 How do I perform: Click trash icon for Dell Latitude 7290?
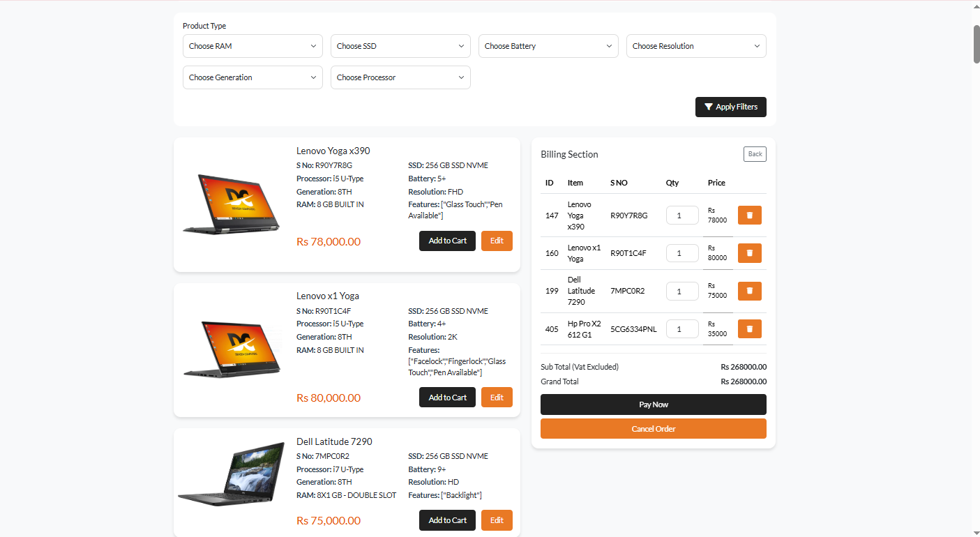coord(749,291)
